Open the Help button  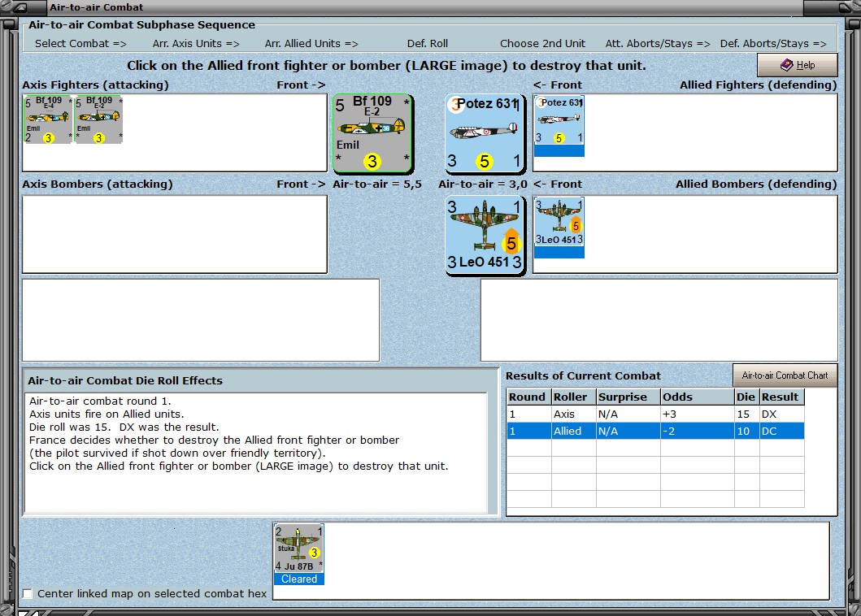tap(798, 65)
